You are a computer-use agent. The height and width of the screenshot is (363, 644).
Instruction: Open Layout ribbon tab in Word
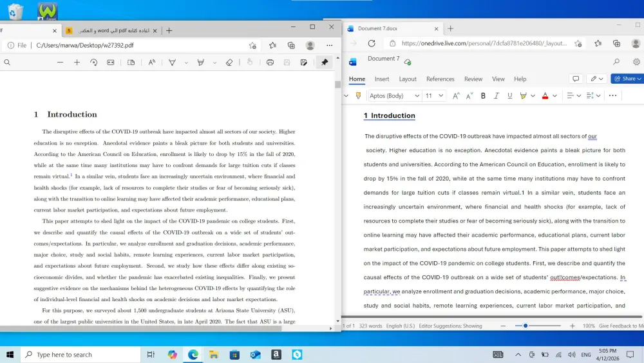[408, 79]
